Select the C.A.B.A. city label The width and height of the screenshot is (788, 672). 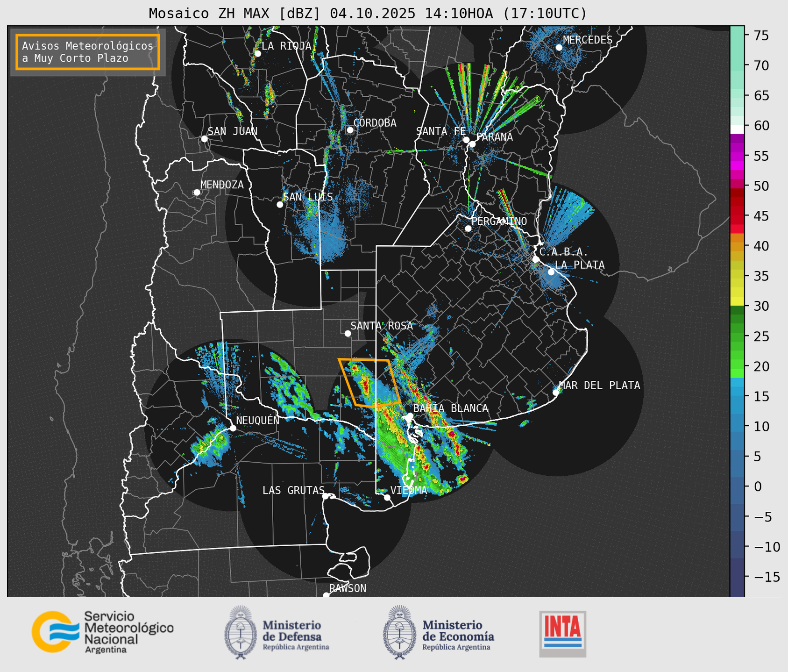pyautogui.click(x=564, y=252)
